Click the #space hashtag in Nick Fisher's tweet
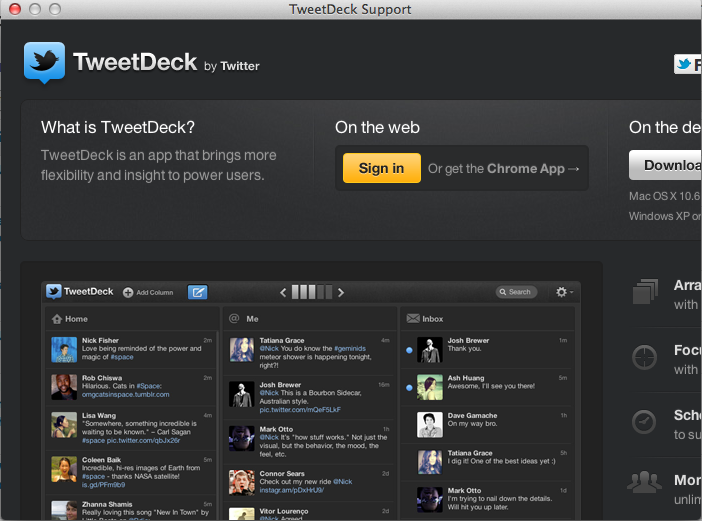Screen dimensions: 702x521 (122, 357)
